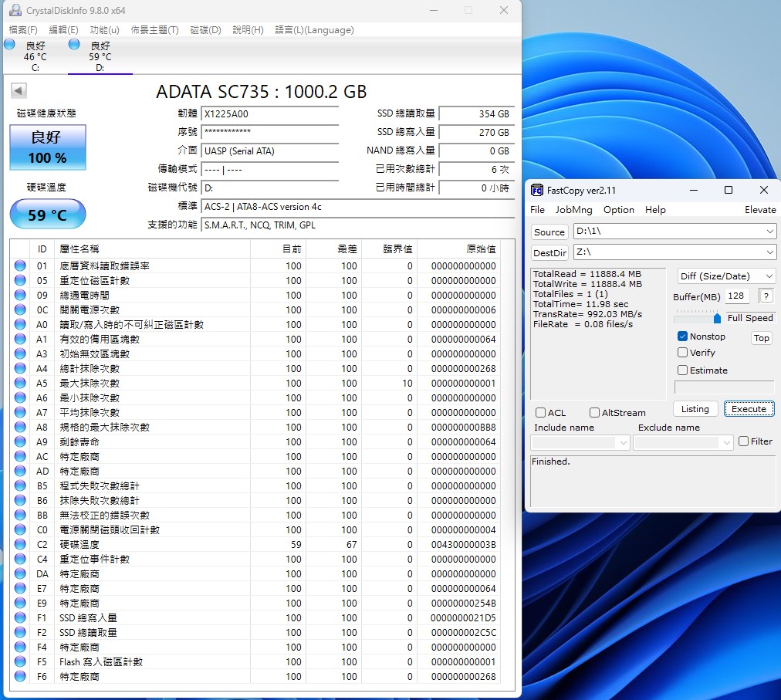This screenshot has height=700, width=781.
Task: Click status orb for attribute A8 row
Action: click(20, 427)
